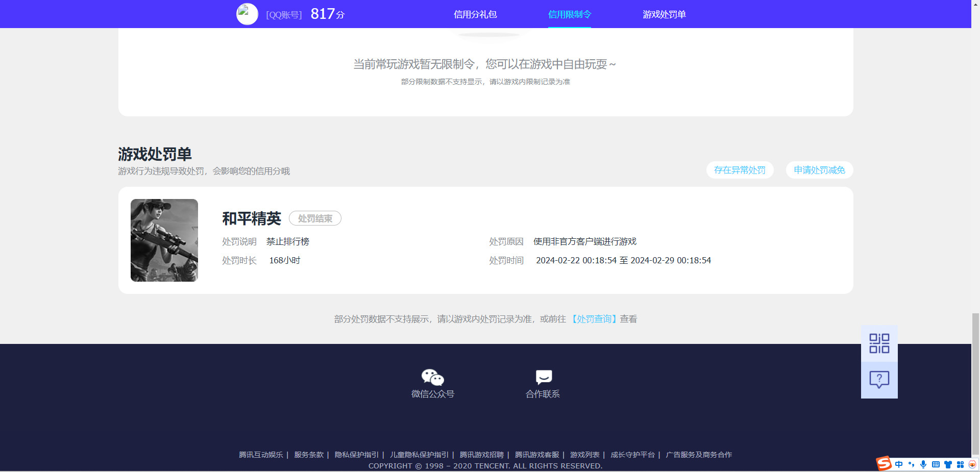
Task: Open the 隐私保护指引 footer link
Action: [x=357, y=455]
